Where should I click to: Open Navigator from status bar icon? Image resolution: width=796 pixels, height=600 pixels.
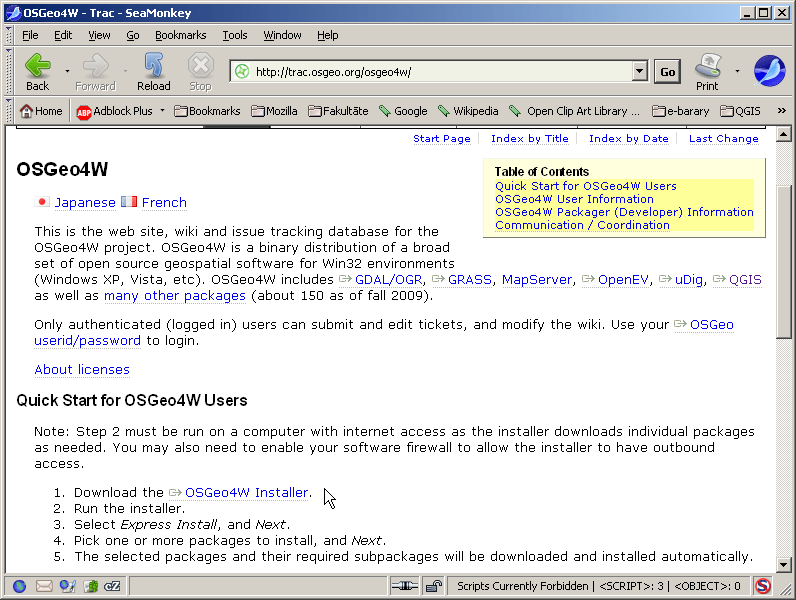(x=19, y=586)
